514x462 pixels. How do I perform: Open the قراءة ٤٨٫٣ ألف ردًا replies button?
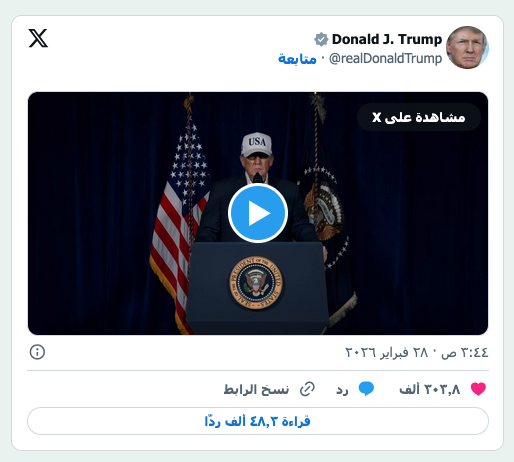258,421
